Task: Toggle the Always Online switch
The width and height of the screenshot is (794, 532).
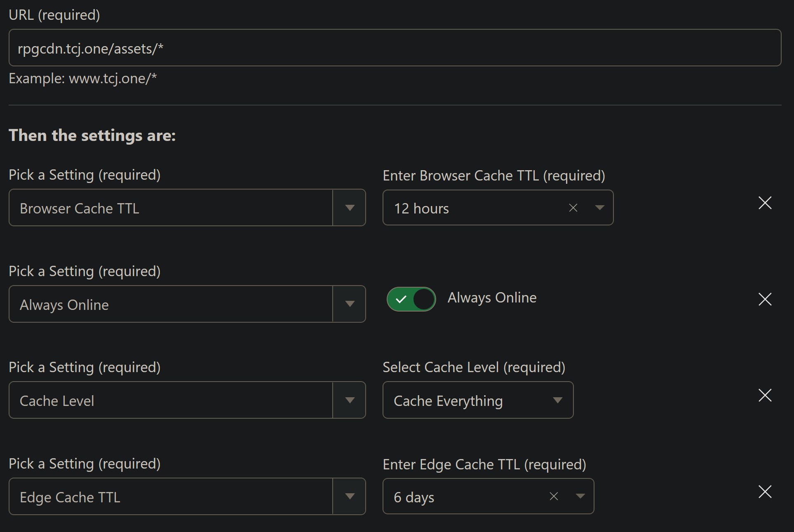Action: point(411,299)
